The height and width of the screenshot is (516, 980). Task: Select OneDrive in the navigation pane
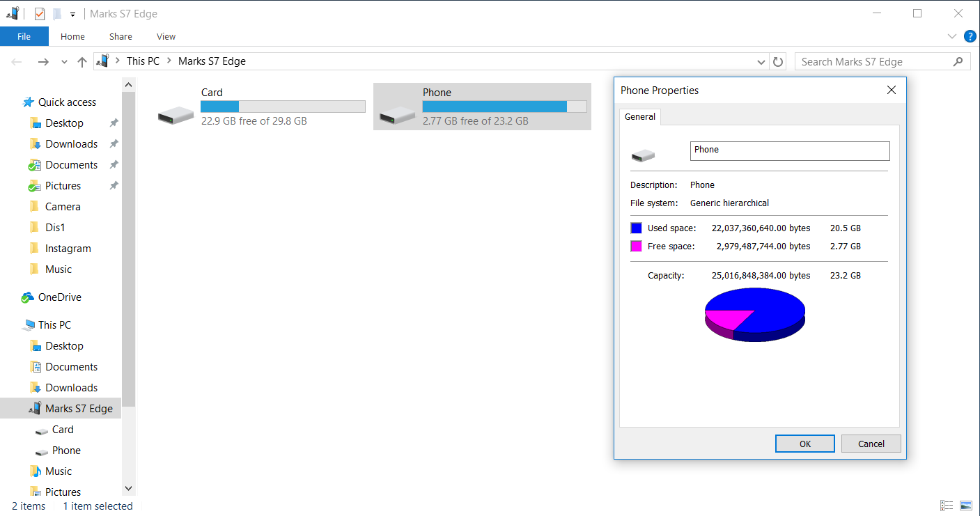pos(59,297)
